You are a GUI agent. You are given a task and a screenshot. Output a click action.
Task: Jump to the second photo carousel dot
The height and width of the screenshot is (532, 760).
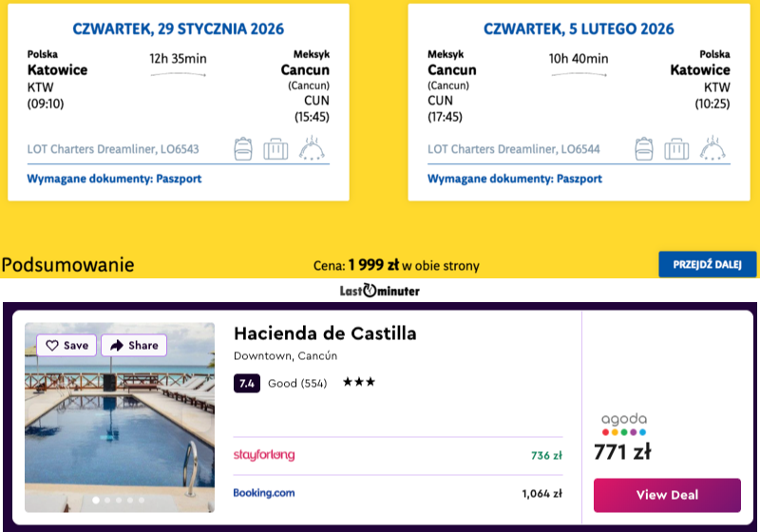105,500
